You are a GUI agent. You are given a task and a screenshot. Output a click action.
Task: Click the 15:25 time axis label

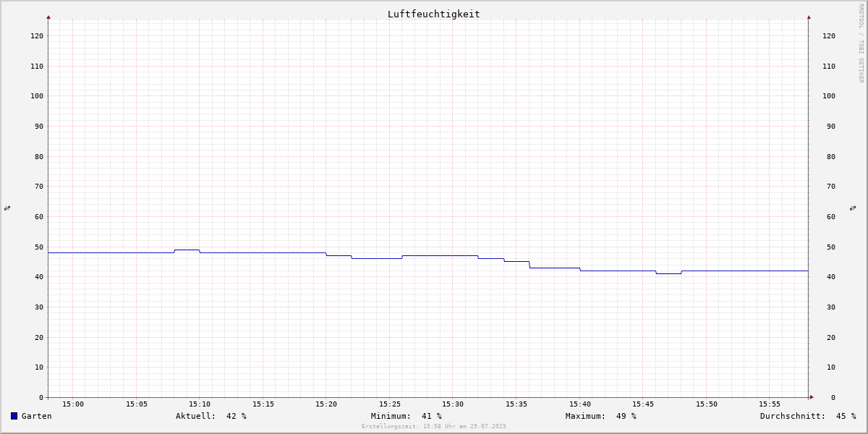(390, 404)
